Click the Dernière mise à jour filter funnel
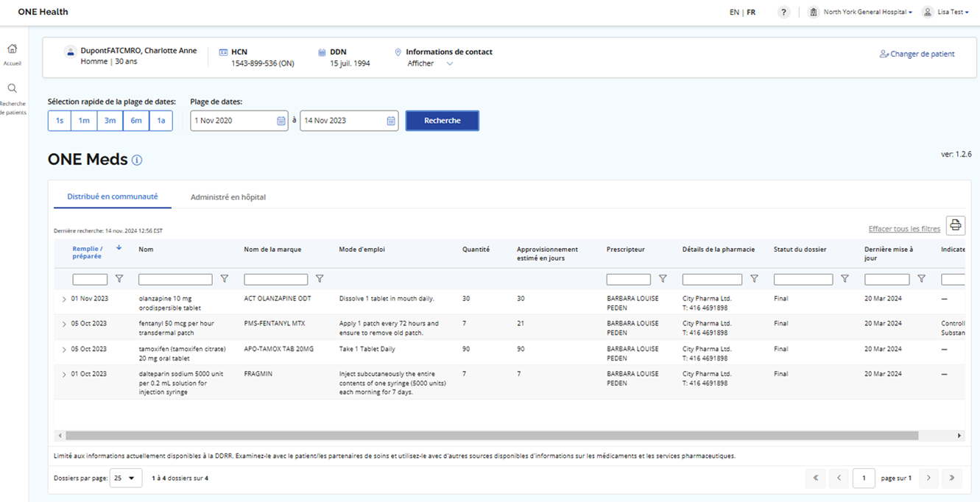The image size is (980, 502). pyautogui.click(x=921, y=279)
